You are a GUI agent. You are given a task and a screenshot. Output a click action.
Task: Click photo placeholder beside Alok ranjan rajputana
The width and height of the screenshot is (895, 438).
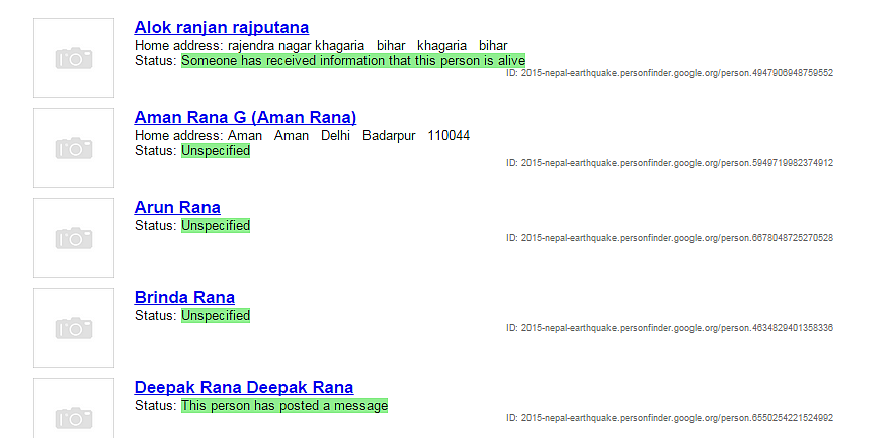tap(74, 58)
